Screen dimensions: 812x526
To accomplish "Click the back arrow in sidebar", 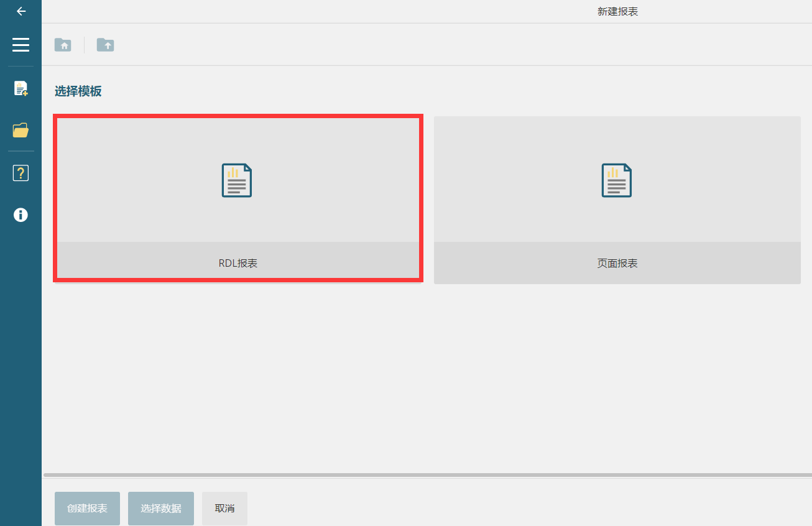I will pyautogui.click(x=21, y=11).
